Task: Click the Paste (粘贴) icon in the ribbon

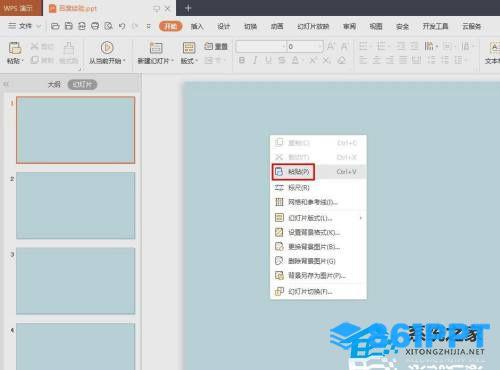Action: tap(15, 48)
